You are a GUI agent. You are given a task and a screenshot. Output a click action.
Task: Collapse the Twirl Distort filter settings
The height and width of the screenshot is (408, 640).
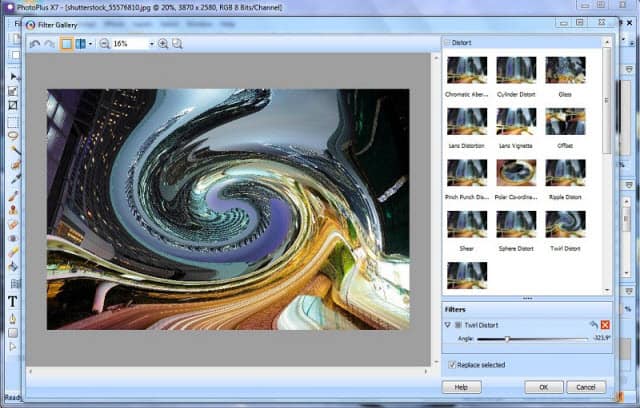click(448, 325)
